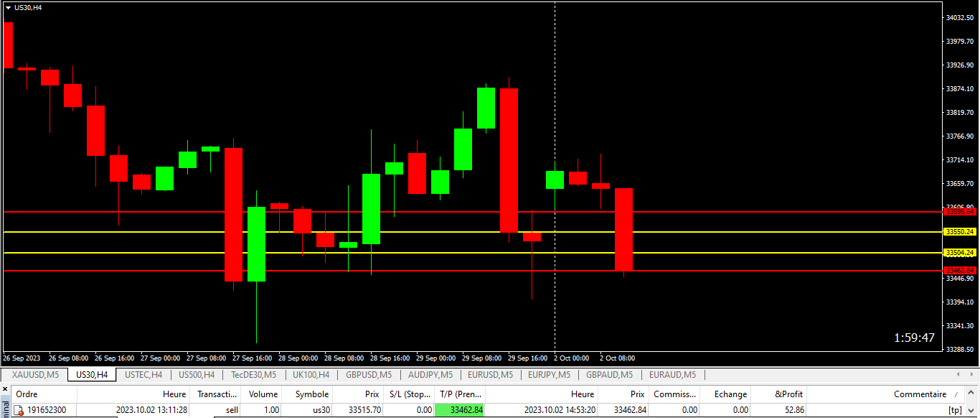Open the USTEC,H4 chart tab
The height and width of the screenshot is (418, 980).
(x=143, y=375)
